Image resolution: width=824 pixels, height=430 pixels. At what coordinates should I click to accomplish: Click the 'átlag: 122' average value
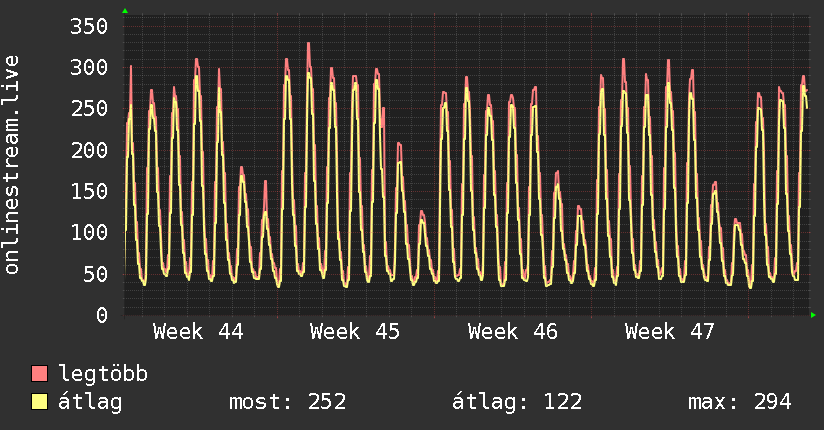[x=517, y=402]
